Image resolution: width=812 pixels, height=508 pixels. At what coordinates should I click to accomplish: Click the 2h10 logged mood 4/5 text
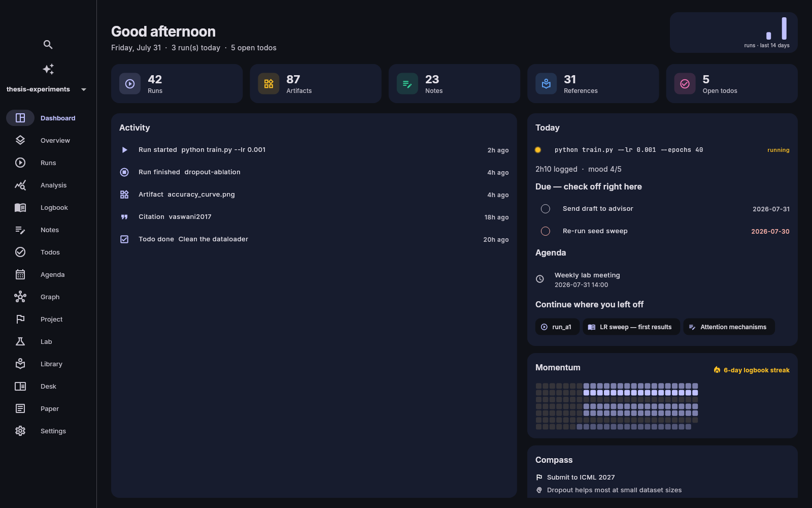point(578,169)
